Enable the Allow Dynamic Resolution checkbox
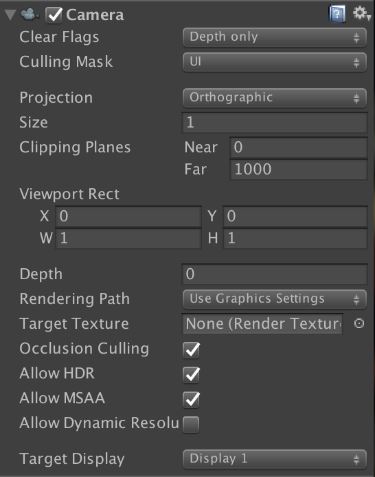The width and height of the screenshot is (375, 477). coord(191,424)
